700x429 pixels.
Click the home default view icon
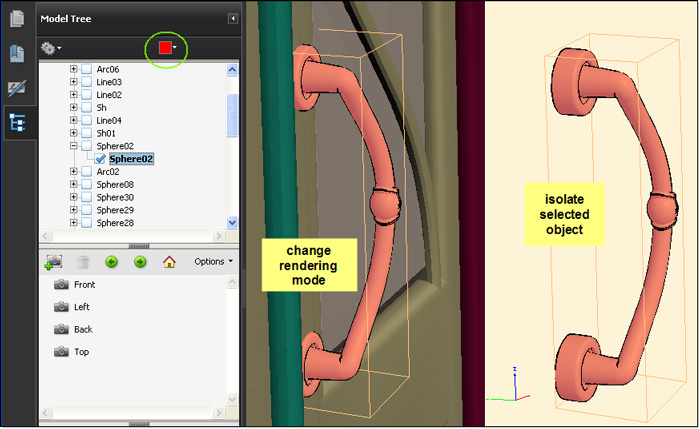(169, 262)
